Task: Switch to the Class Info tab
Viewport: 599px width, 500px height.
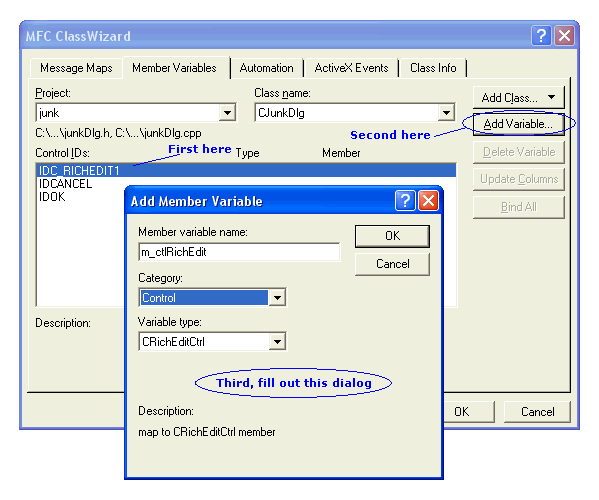Action: [x=433, y=68]
